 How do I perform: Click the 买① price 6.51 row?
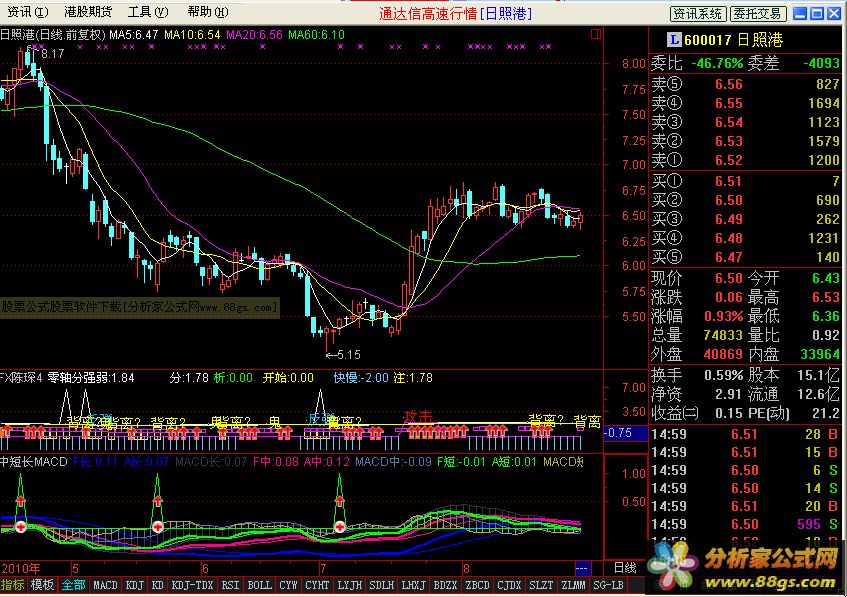(745, 181)
